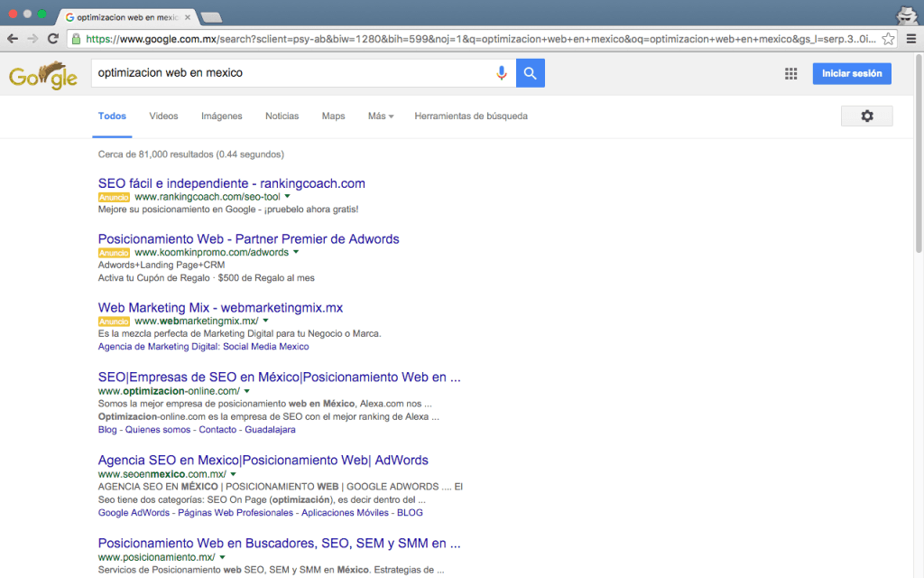Click the Google logo

tap(43, 75)
